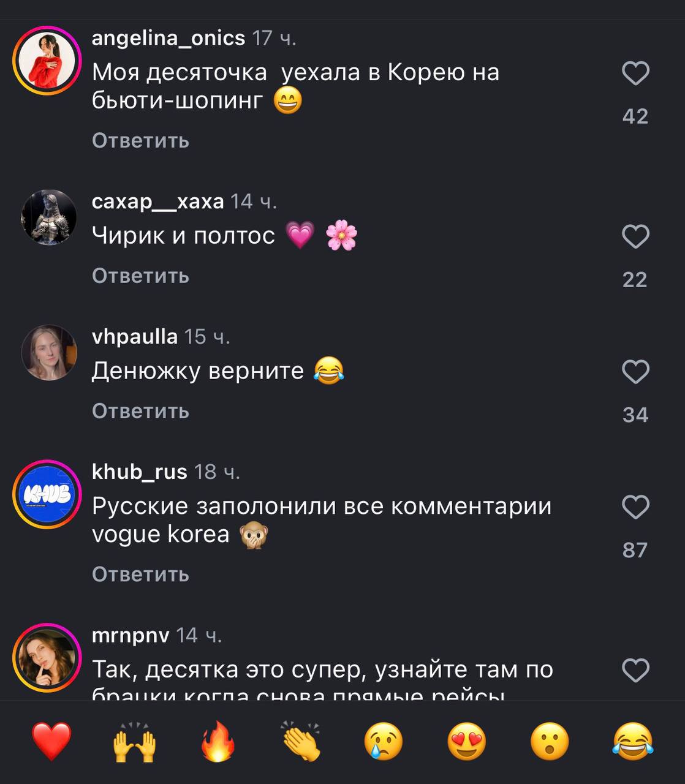The image size is (685, 784).
Task: Insert fire emoji reaction
Action: point(218,741)
